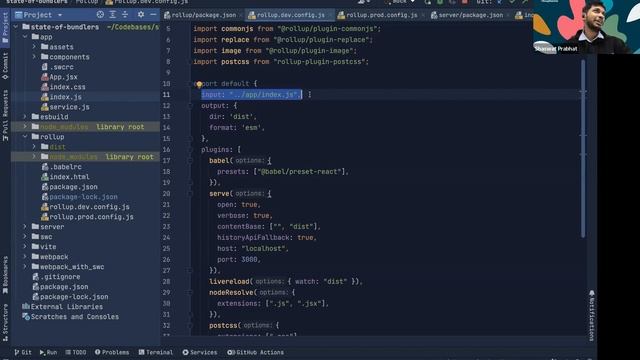
Task: Collapse the rollup folder
Action: click(25, 137)
